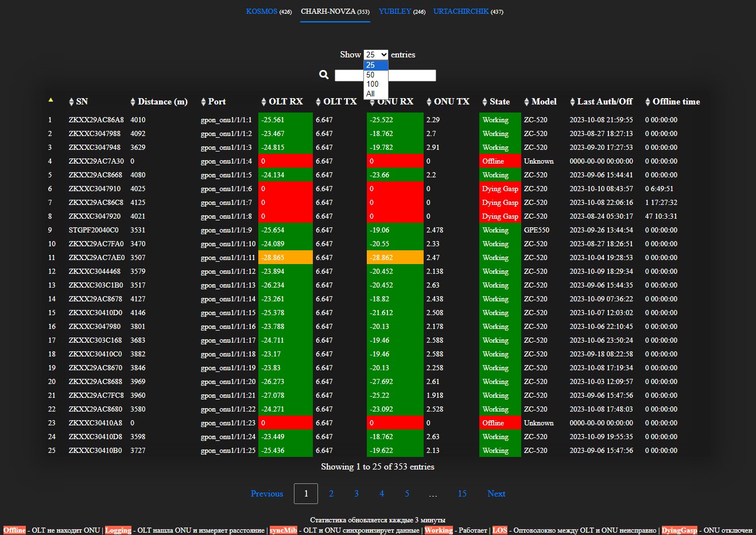This screenshot has height=535, width=756.
Task: Click the yellow ascending sort arrow
Action: 51,100
